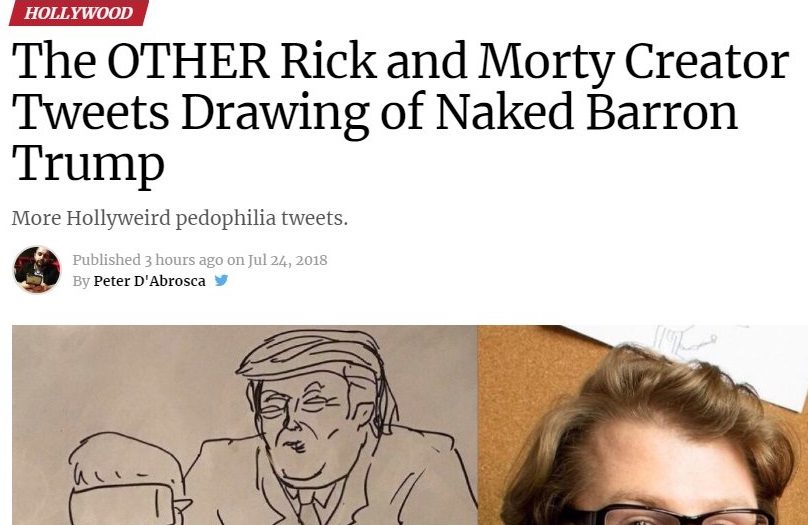The height and width of the screenshot is (525, 808).
Task: Click the word 'By' before the author name
Action: 81,281
